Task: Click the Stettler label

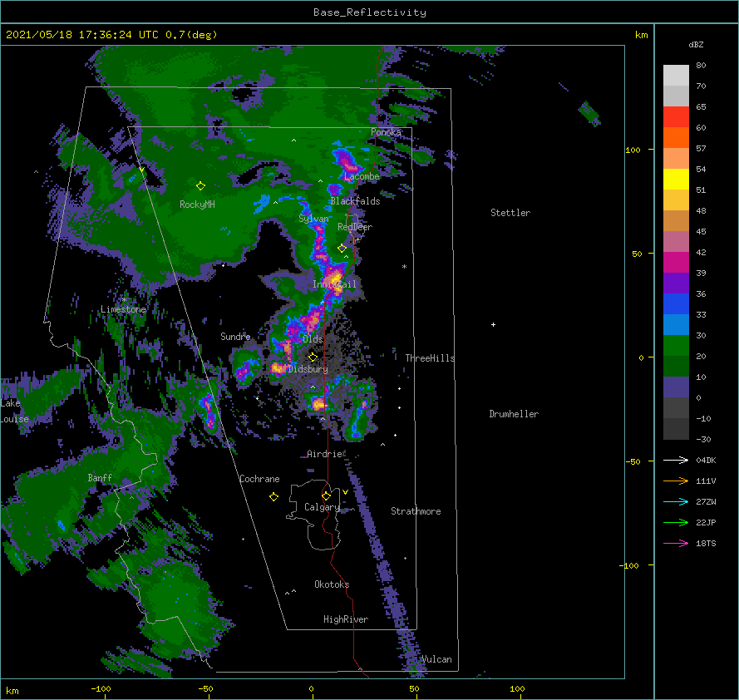Action: pos(510,213)
